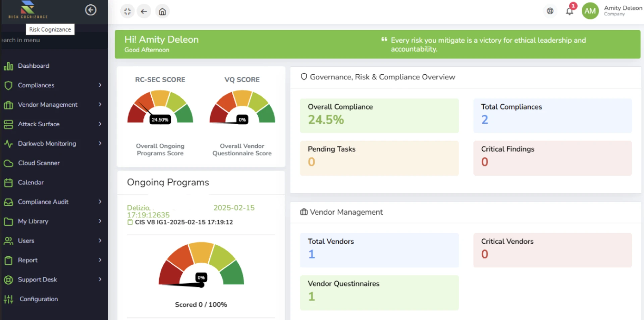Click the back arrow navigation button
Viewport: 644px width, 320px height.
[x=144, y=11]
